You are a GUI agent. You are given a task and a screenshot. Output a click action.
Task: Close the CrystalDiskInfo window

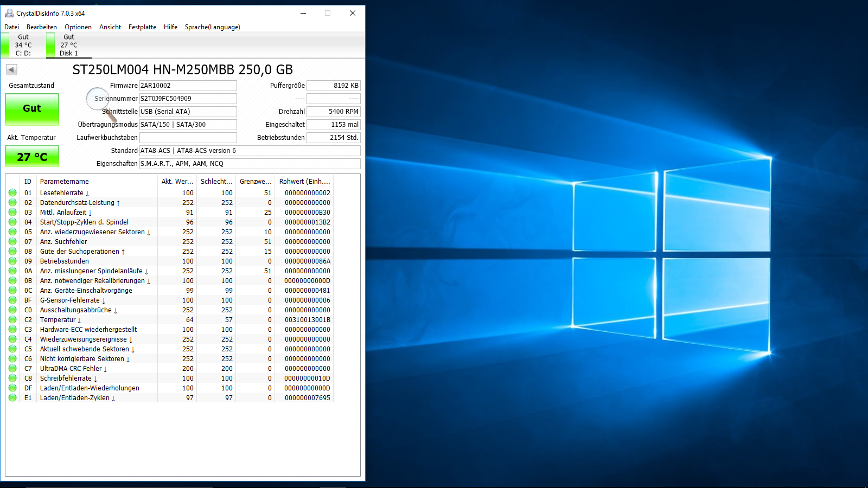353,13
